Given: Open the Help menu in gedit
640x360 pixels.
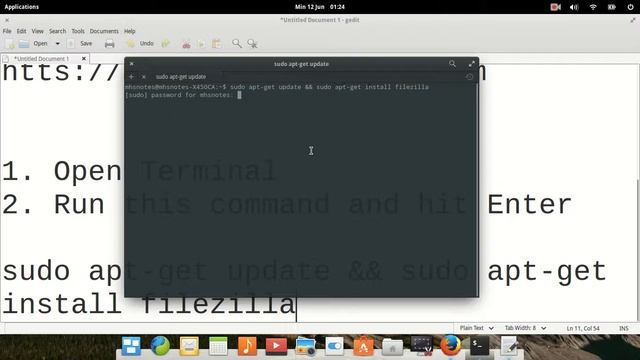Looking at the screenshot, I should 129,31.
